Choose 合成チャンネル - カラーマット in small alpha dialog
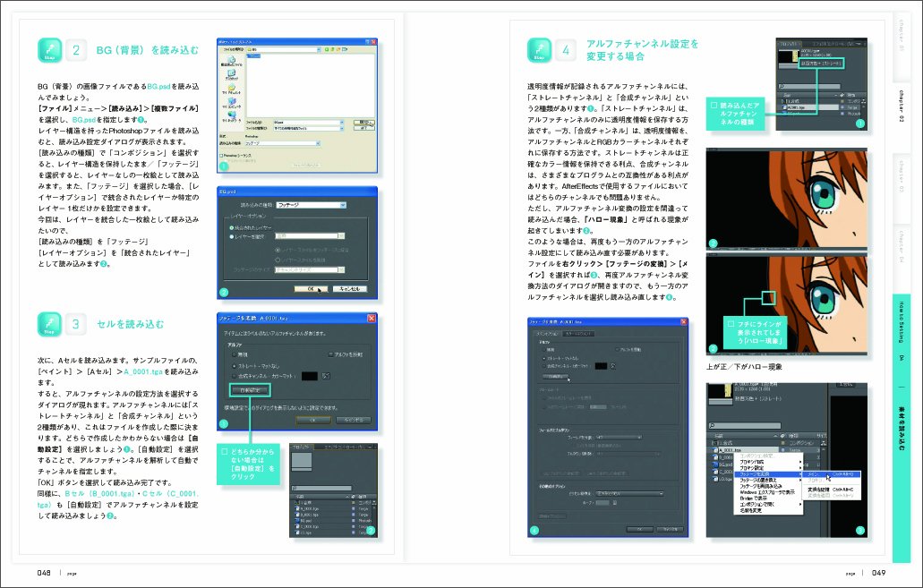The width and height of the screenshot is (923, 588). coord(235,376)
